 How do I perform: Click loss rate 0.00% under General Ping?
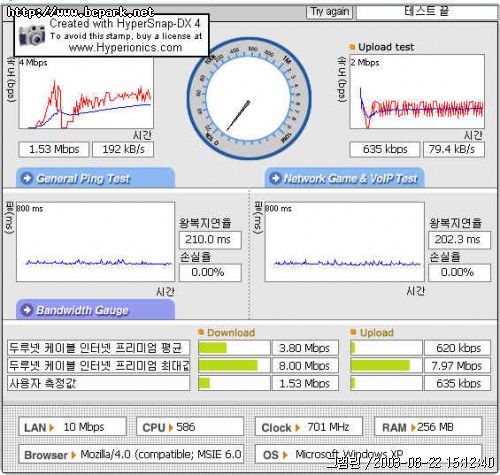coord(210,273)
